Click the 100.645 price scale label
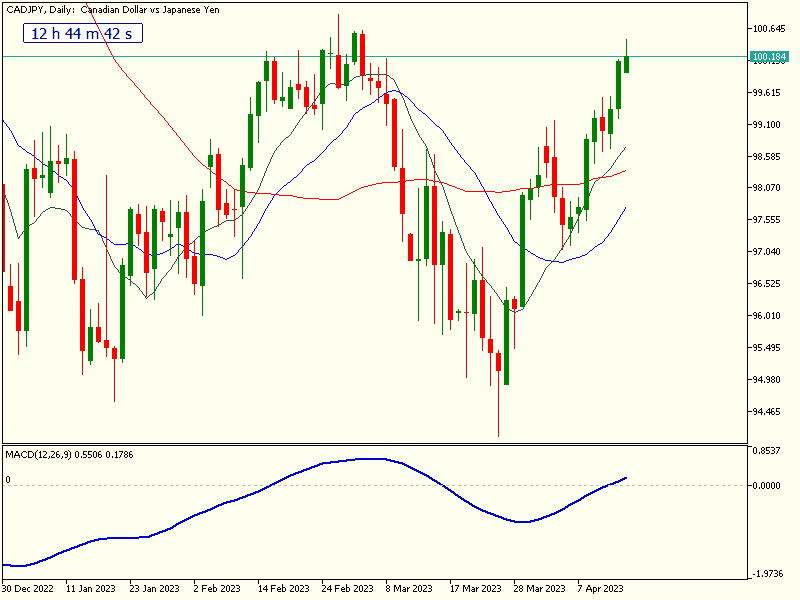The height and width of the screenshot is (600, 800). 768,28
